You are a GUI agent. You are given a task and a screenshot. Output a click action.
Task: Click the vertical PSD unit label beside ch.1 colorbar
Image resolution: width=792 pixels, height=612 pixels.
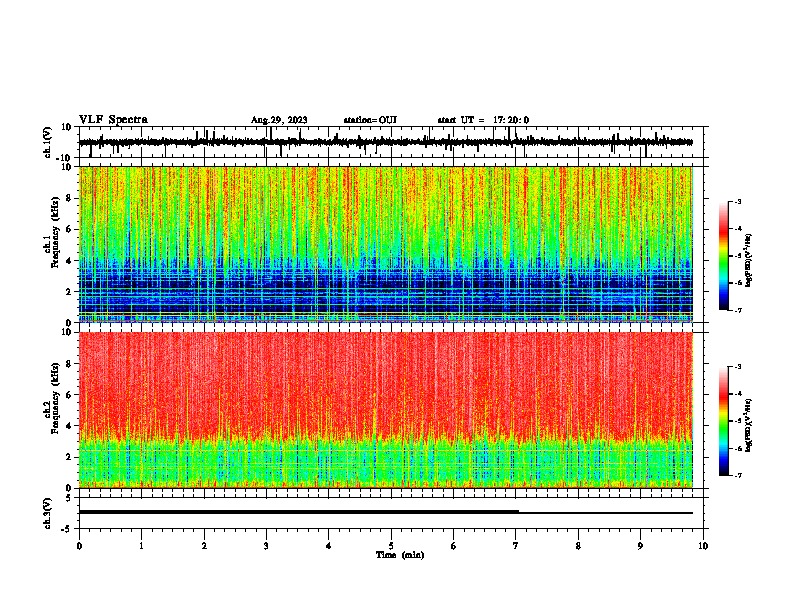point(748,260)
